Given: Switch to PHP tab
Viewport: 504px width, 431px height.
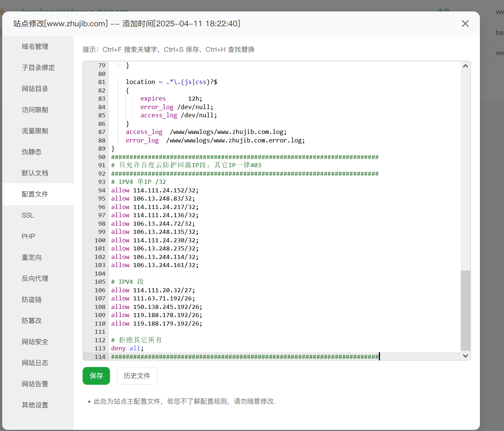Looking at the screenshot, I should [x=29, y=236].
